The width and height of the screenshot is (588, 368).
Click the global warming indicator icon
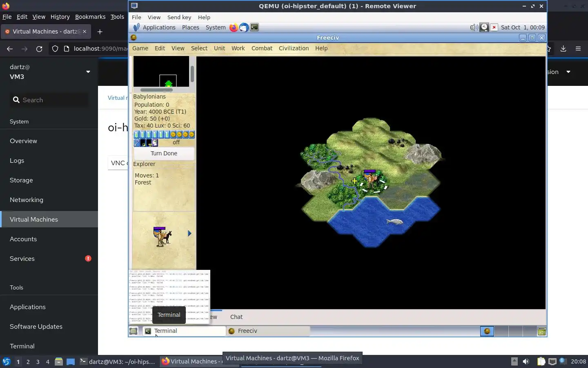143,143
